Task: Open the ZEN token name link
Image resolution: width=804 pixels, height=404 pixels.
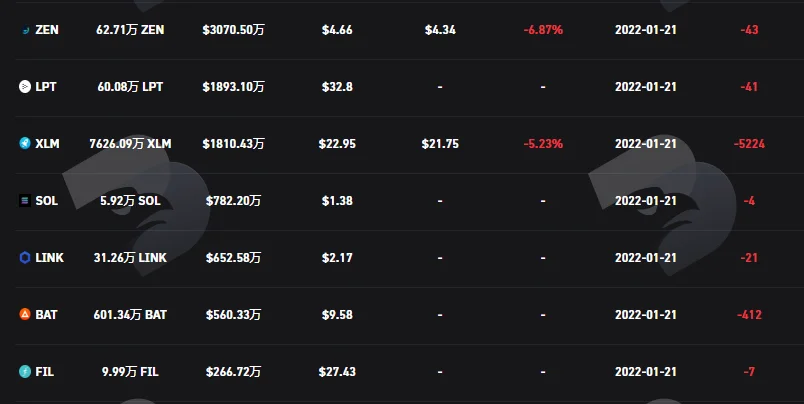Action: [x=47, y=30]
